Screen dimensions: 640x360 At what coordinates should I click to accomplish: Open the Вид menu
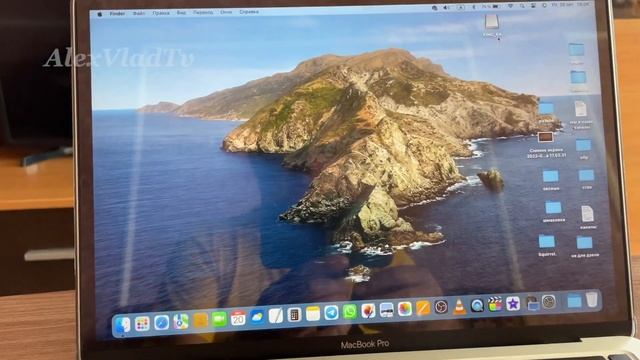[x=181, y=13]
